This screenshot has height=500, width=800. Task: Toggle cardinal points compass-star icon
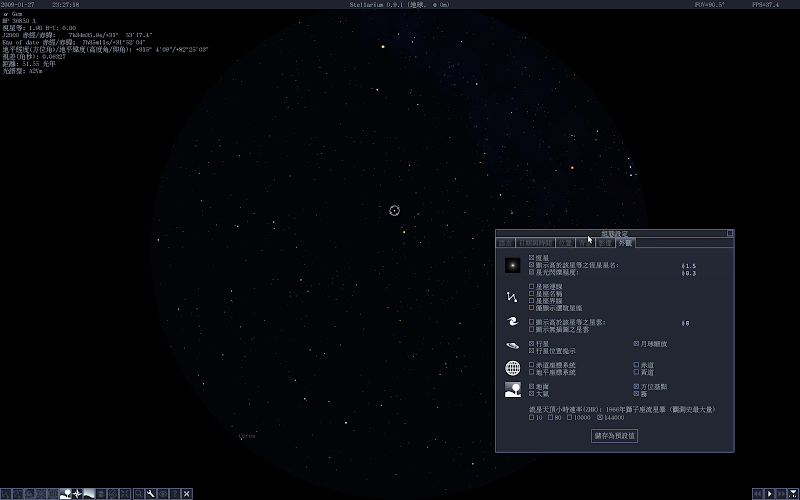click(77, 494)
